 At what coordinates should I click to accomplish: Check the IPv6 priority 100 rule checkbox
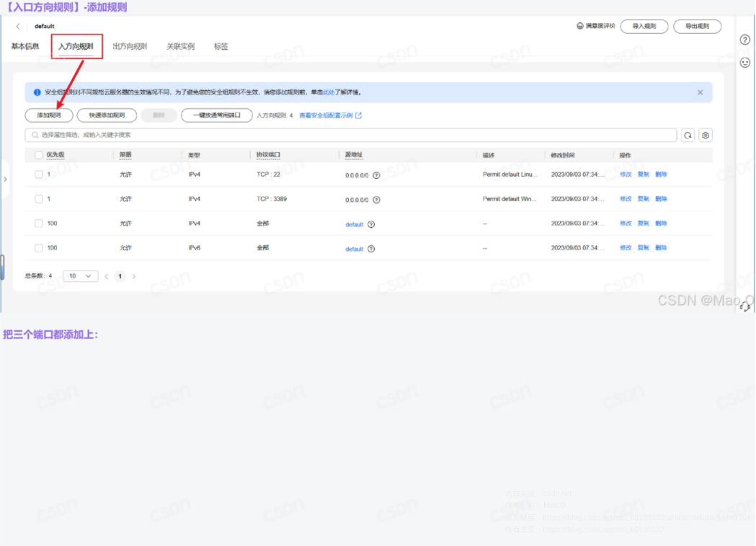tap(39, 248)
